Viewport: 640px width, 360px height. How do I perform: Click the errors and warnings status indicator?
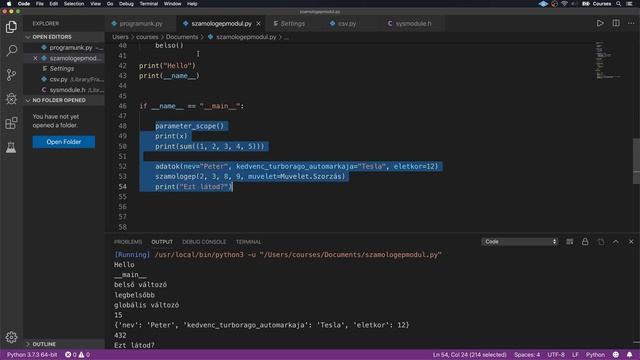pyautogui.click(x=78, y=355)
